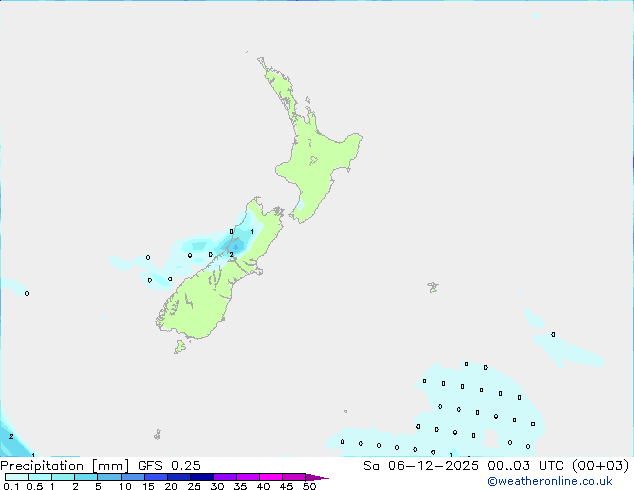The width and height of the screenshot is (634, 490).
Task: Choose the 2–5 mm legend color swatch
Action: (x=86, y=477)
